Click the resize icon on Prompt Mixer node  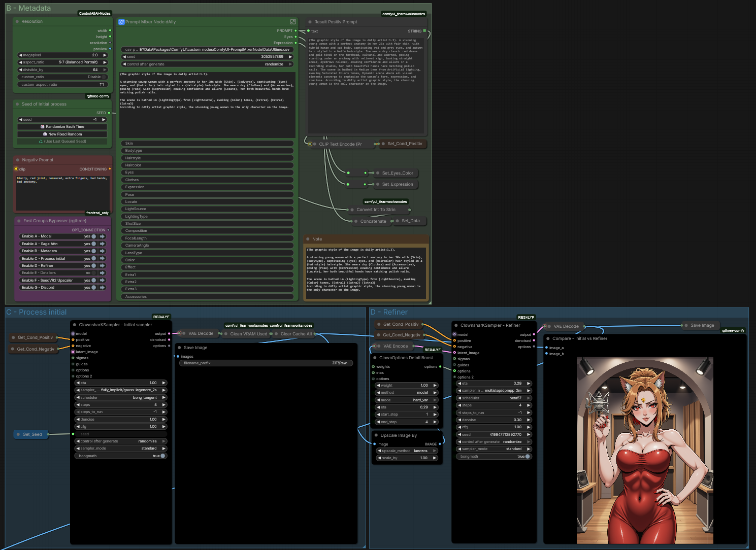[293, 22]
